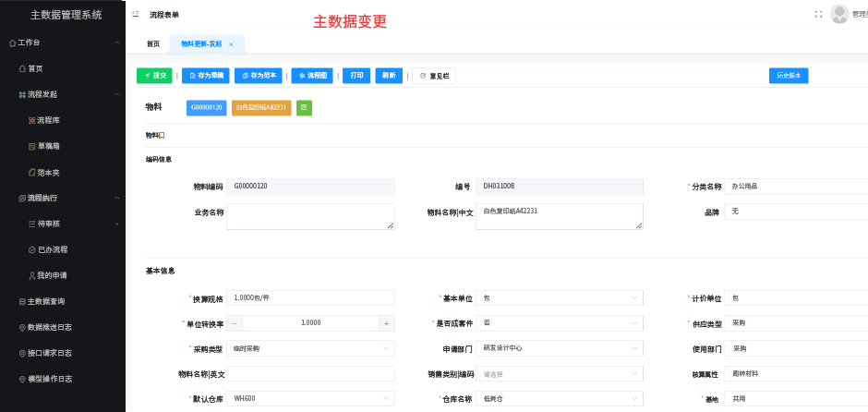Image resolution: width=868 pixels, height=412 pixels.
Task: Collapse the 流程发起 submenu
Action: click(116, 94)
